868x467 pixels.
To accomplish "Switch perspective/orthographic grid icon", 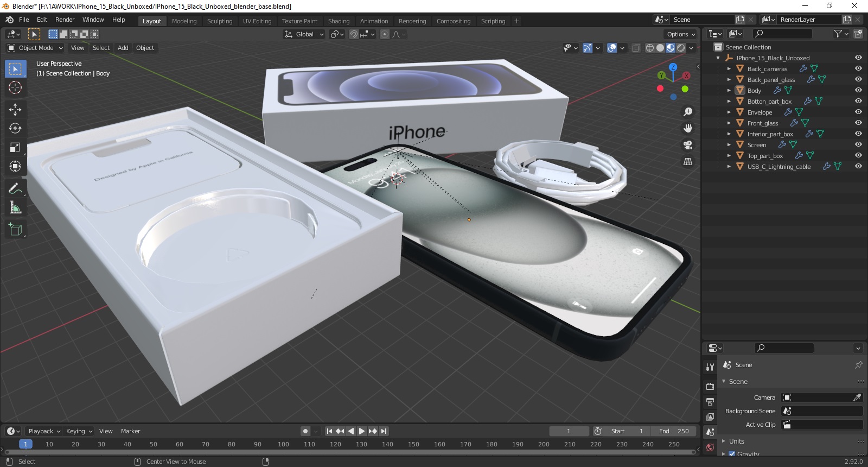I will (688, 162).
